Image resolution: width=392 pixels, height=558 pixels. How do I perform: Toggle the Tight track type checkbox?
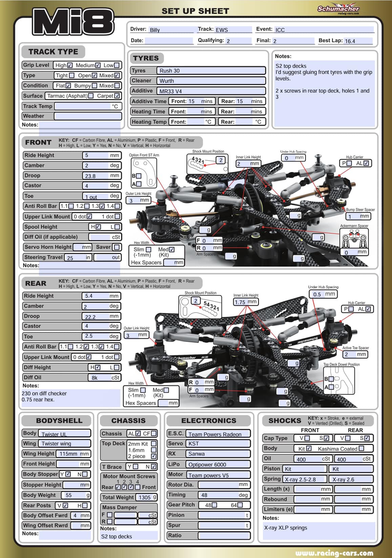point(71,75)
